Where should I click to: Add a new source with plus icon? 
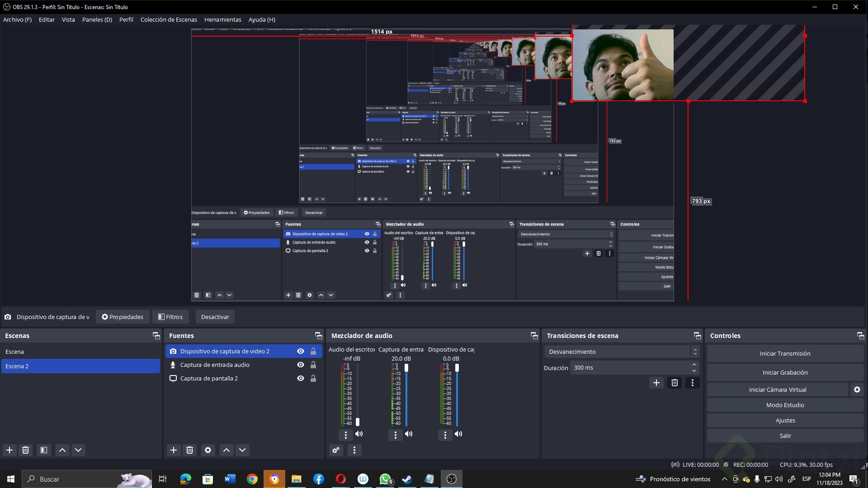click(x=174, y=450)
